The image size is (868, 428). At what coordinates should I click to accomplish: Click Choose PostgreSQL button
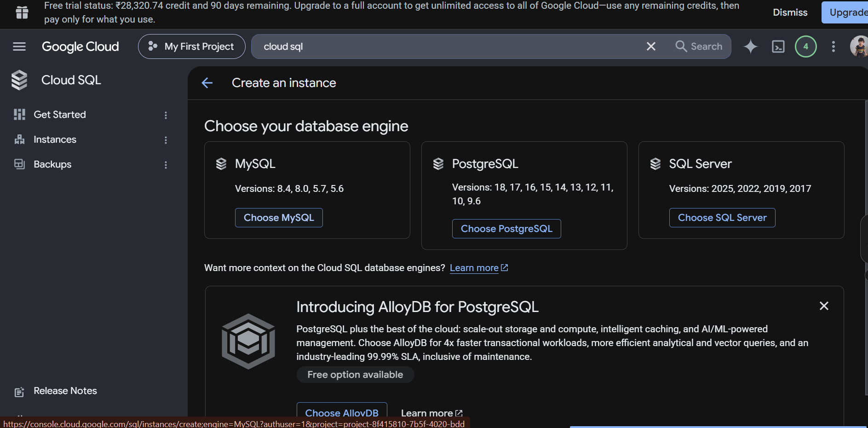point(506,229)
